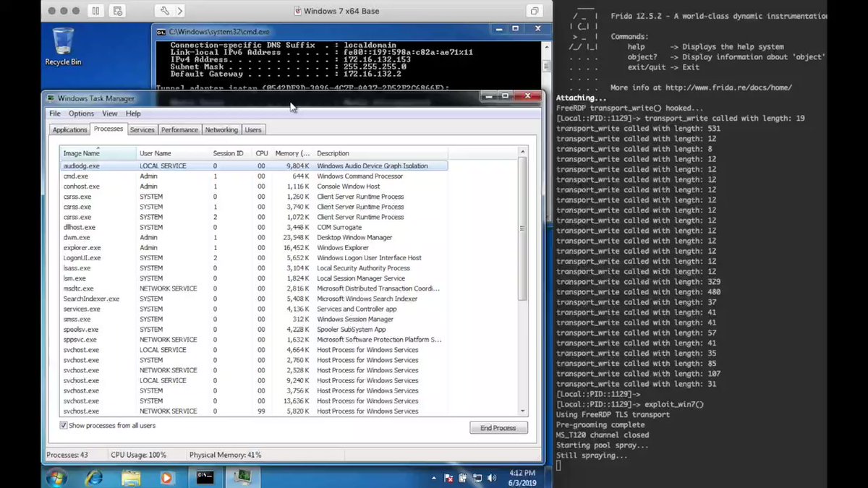Select the smss.exe process row

[x=254, y=319]
